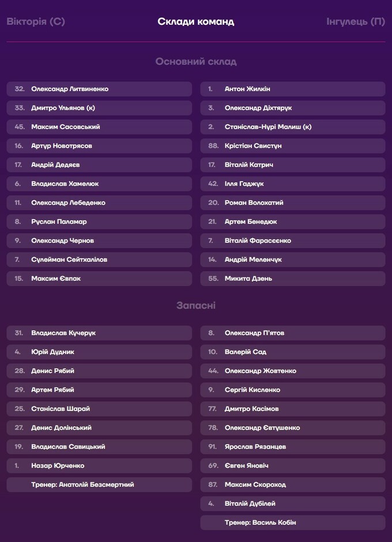Click coach Василь Кобін row

point(293,522)
